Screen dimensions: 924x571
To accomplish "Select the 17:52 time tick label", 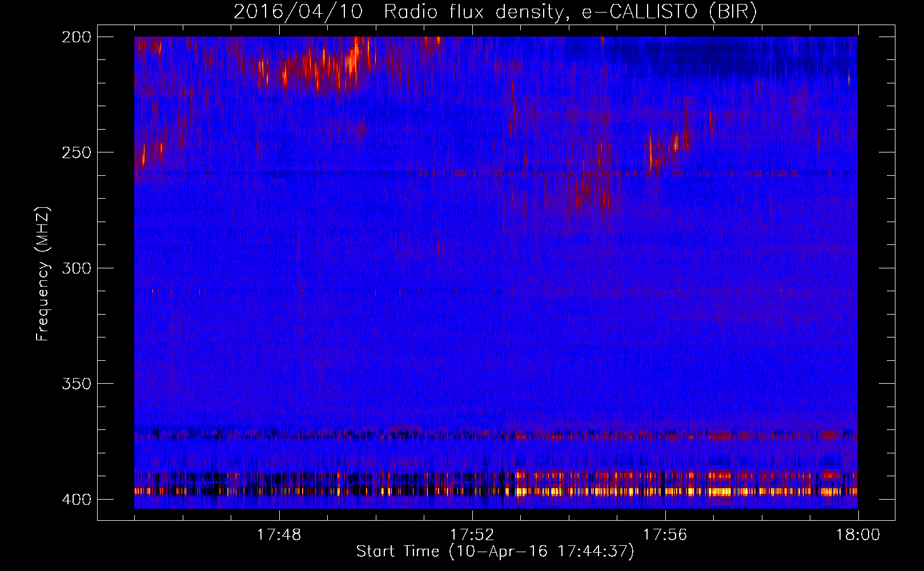I will (472, 535).
